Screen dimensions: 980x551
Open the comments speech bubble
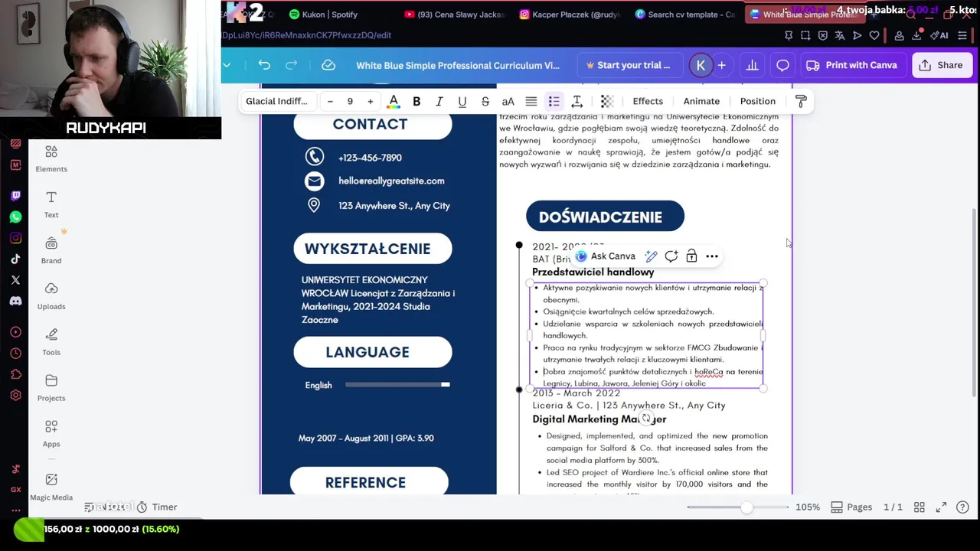coord(782,65)
